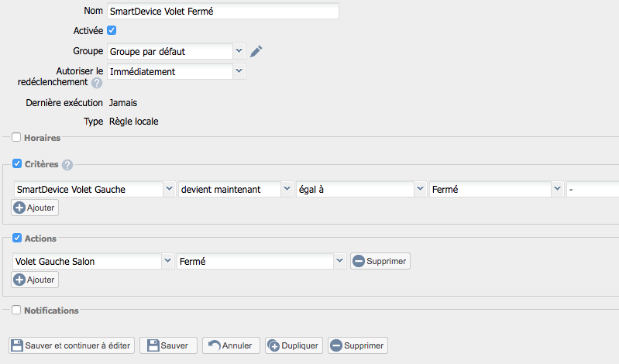Disable the Actions section checkbox
The height and width of the screenshot is (364, 619).
(x=16, y=238)
